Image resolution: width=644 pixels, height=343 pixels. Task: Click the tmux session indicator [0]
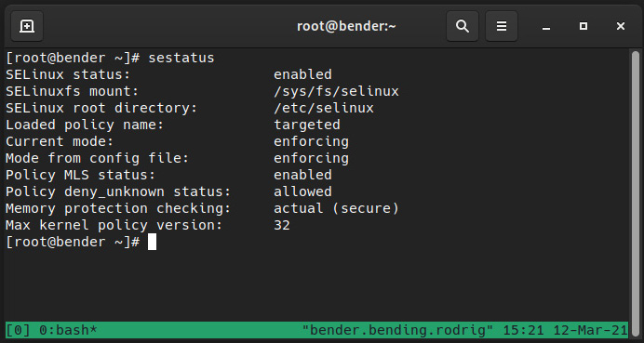click(18, 329)
